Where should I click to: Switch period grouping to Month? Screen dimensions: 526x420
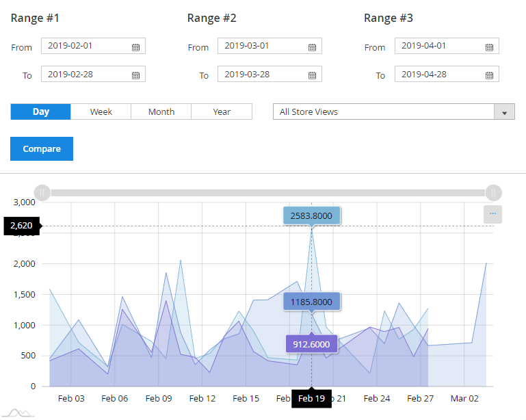161,111
